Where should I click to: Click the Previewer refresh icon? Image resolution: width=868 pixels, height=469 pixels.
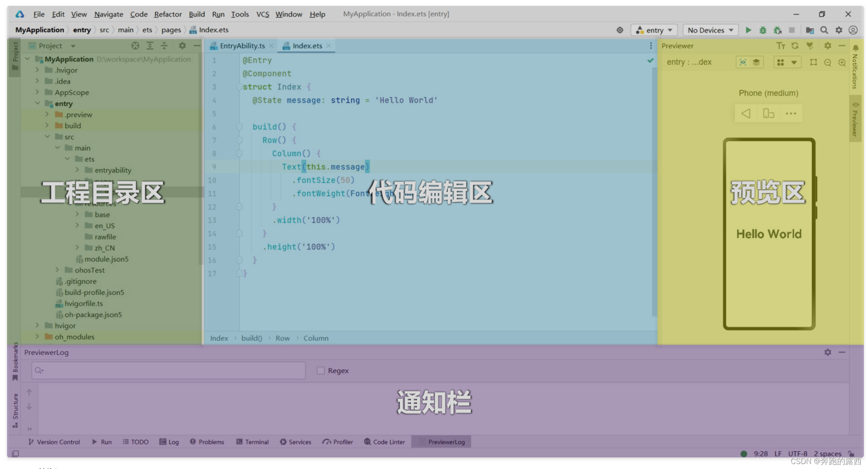(x=795, y=46)
